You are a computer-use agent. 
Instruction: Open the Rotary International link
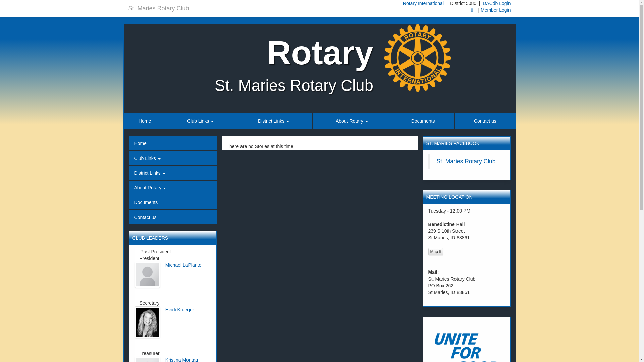coord(423,3)
